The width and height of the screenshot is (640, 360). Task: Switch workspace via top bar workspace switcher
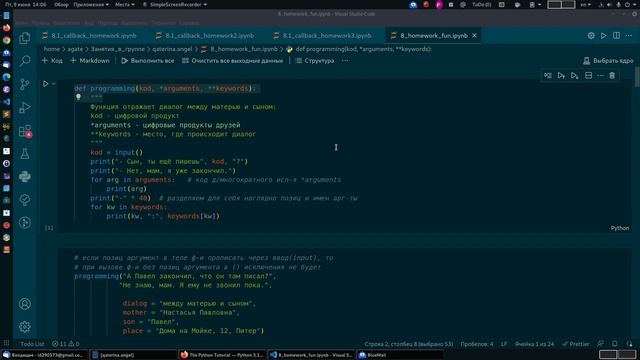561,4
